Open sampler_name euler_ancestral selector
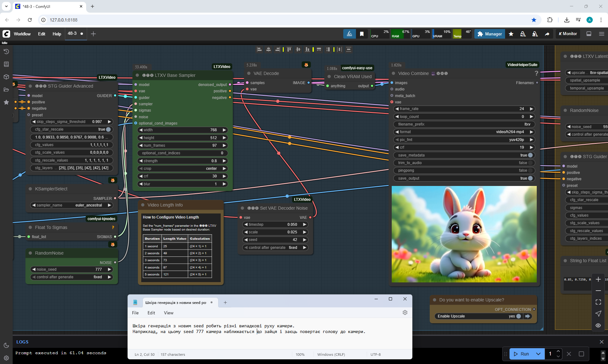 click(x=72, y=205)
